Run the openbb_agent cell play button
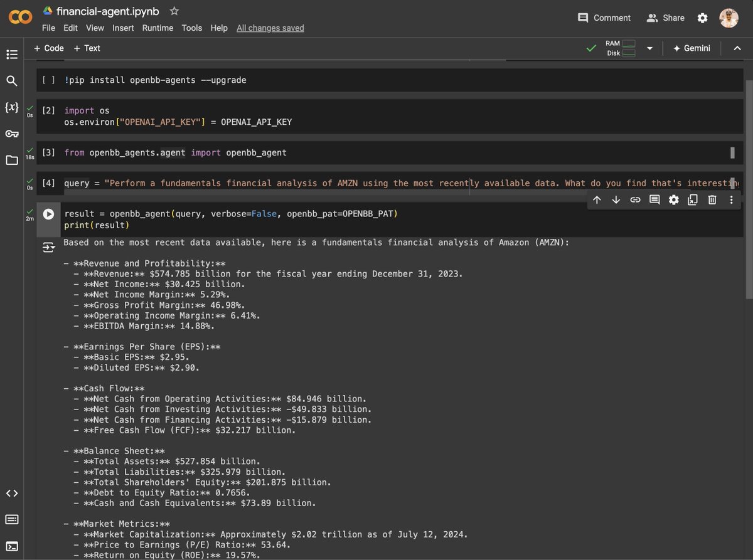Screen dimensions: 753x560 click(x=48, y=214)
